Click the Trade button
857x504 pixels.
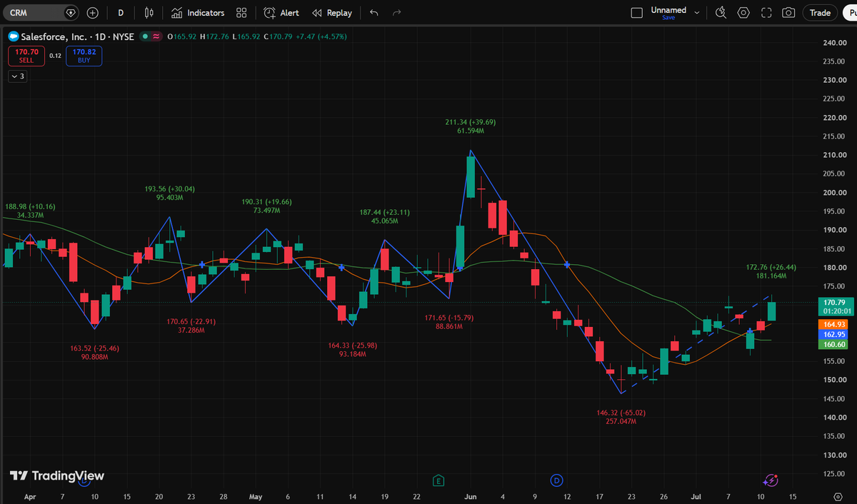coord(820,13)
